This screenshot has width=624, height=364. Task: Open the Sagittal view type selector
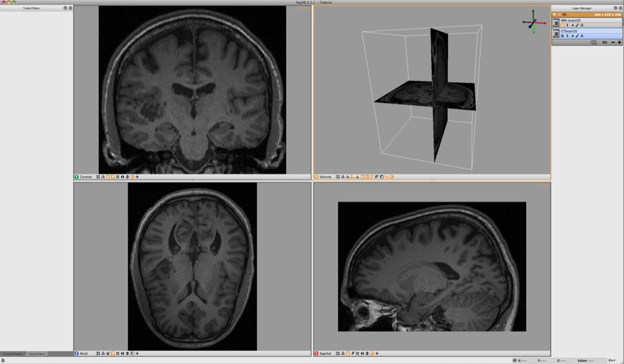[323, 353]
